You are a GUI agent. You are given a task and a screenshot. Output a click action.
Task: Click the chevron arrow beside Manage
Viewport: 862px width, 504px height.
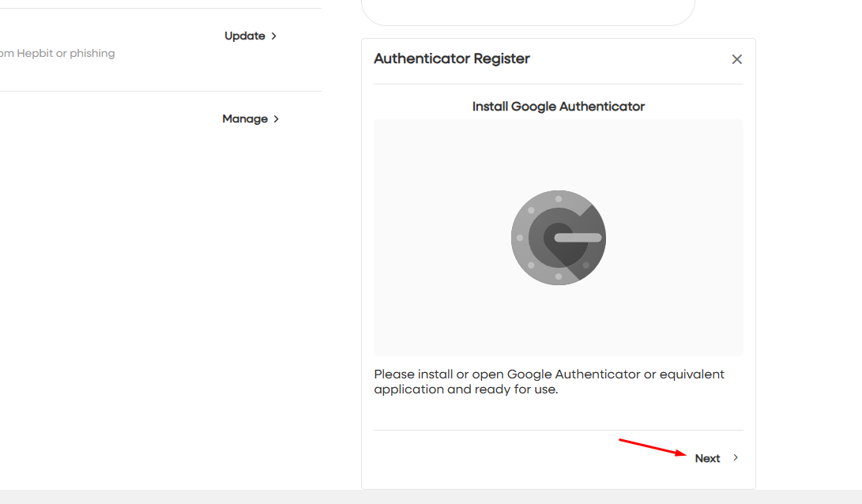276,119
